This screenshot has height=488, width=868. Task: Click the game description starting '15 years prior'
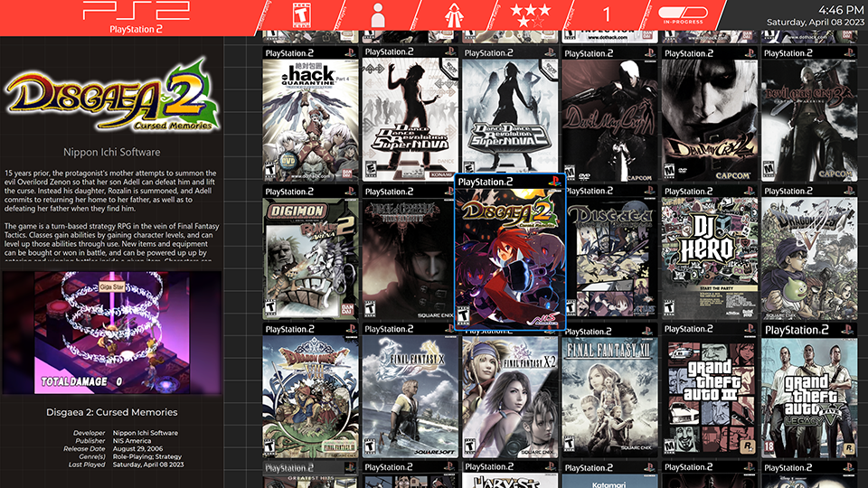(x=112, y=215)
